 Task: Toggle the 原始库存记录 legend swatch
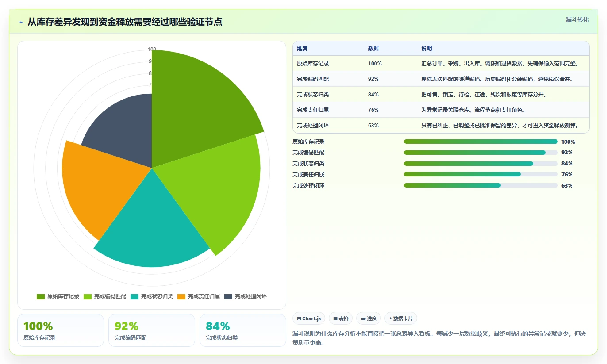click(x=41, y=296)
